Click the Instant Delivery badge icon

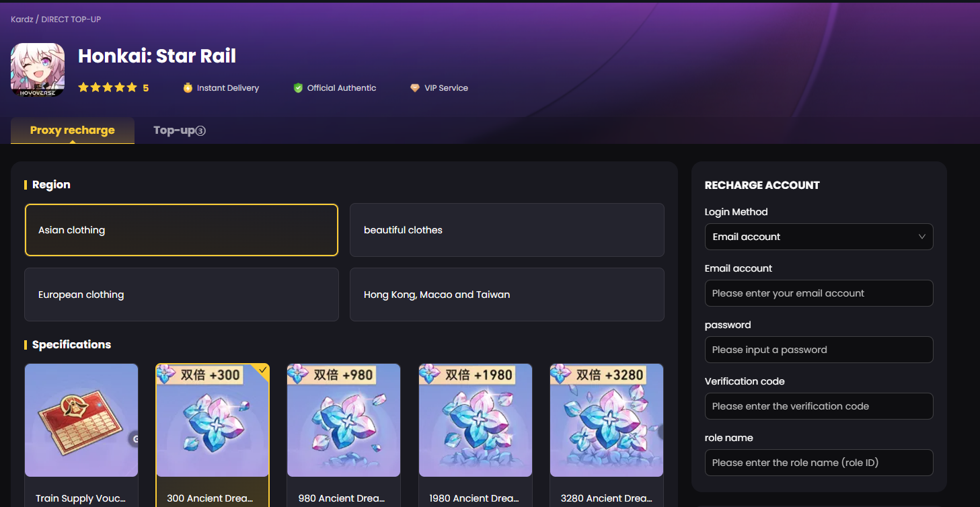(x=188, y=88)
